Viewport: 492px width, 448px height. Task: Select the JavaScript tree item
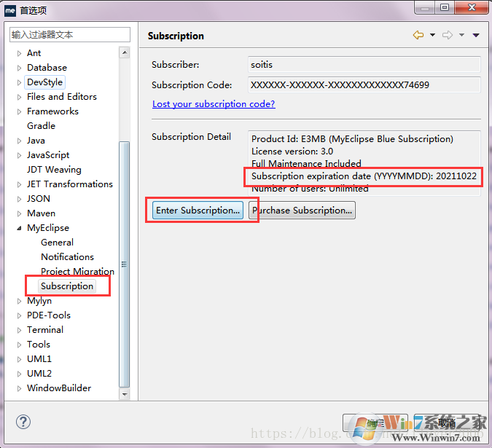click(48, 155)
